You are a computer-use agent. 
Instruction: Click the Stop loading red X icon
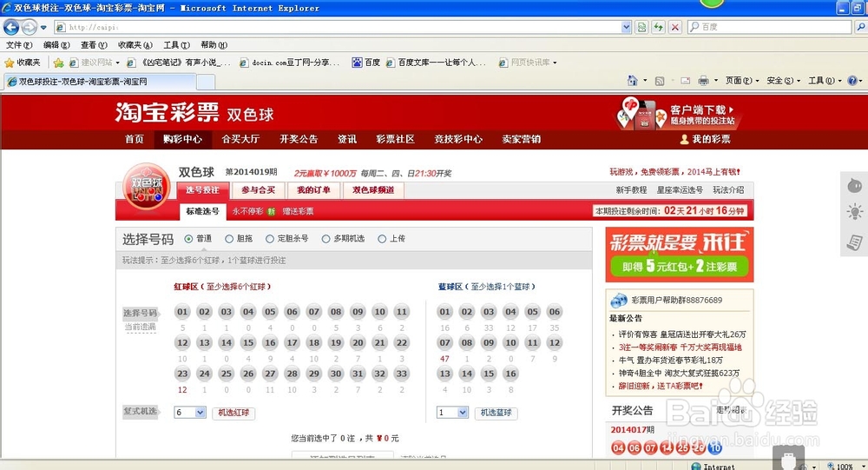point(674,27)
